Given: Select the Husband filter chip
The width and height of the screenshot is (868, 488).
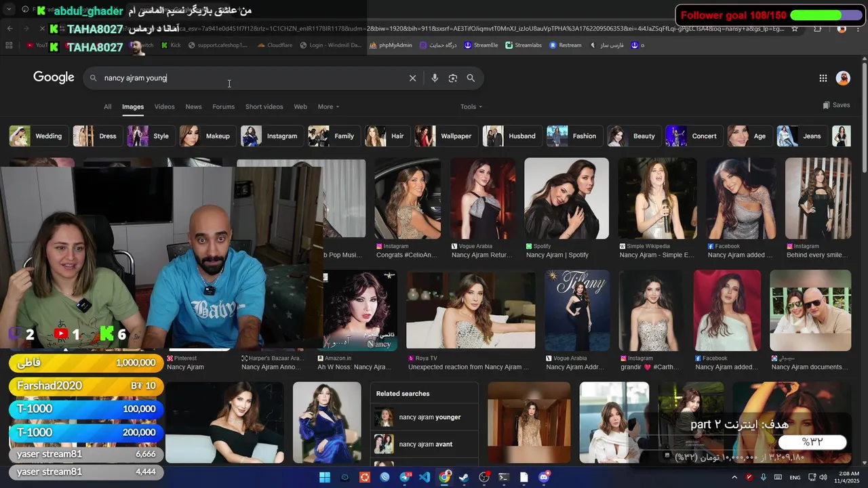Looking at the screenshot, I should (x=511, y=136).
